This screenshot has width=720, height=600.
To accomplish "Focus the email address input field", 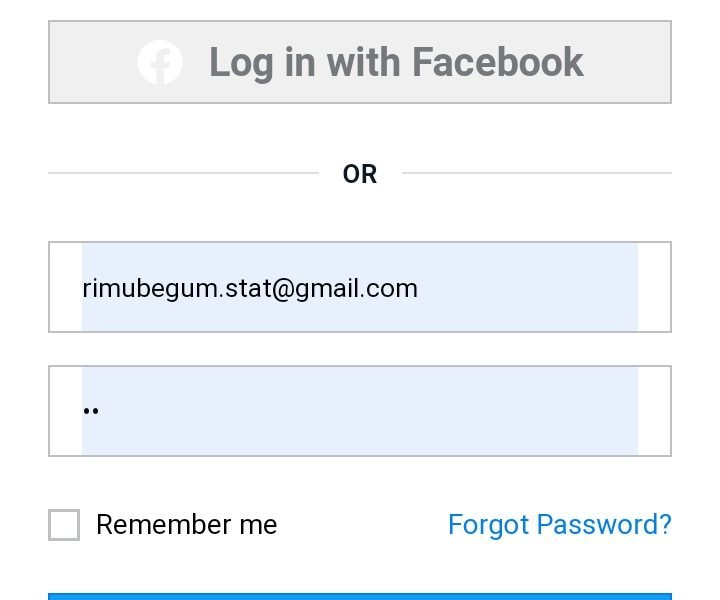I will pos(360,287).
